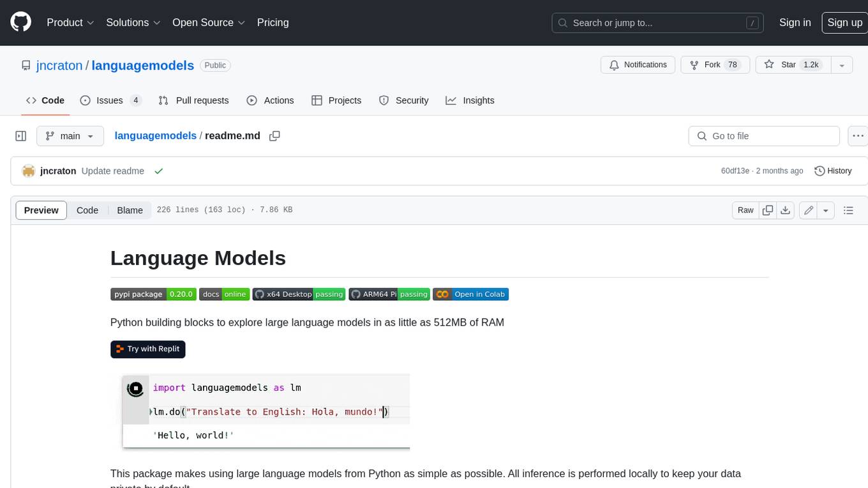The height and width of the screenshot is (488, 868).
Task: Switch to the Security tab
Action: [x=403, y=100]
